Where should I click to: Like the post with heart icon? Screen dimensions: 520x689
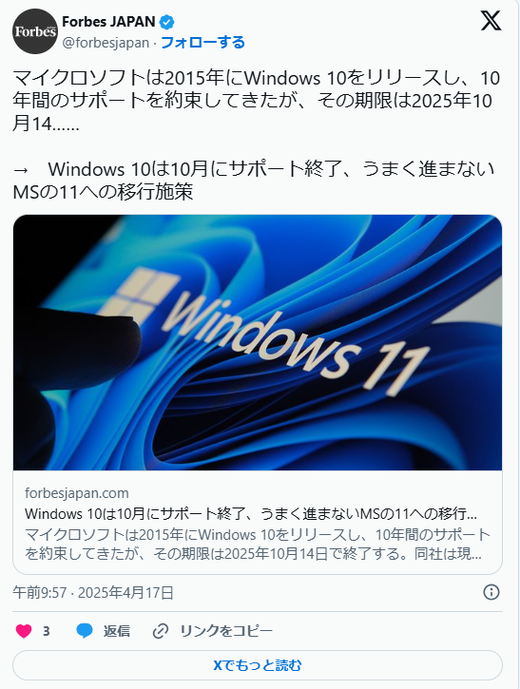pos(24,631)
